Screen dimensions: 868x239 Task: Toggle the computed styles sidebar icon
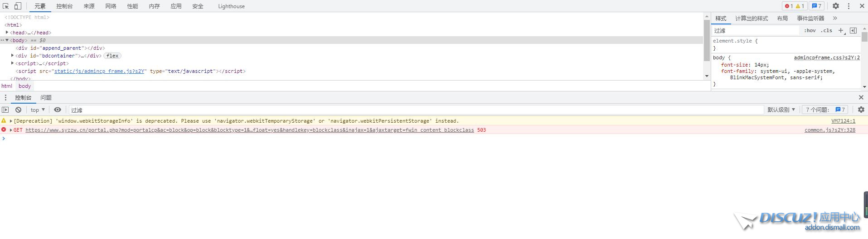853,30
